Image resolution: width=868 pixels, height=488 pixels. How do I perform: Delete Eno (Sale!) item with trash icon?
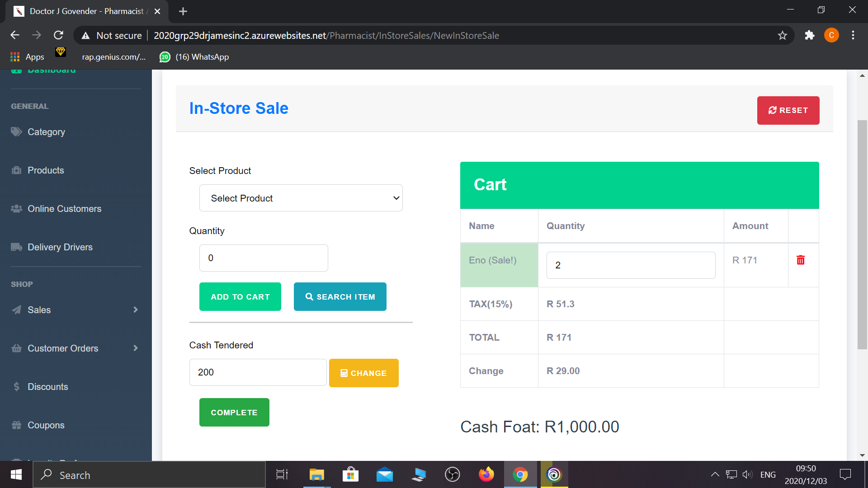pyautogui.click(x=800, y=260)
